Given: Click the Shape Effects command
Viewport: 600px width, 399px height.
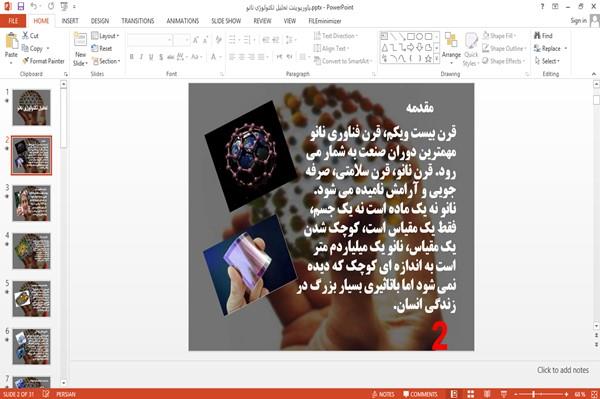Looking at the screenshot, I should point(503,61).
